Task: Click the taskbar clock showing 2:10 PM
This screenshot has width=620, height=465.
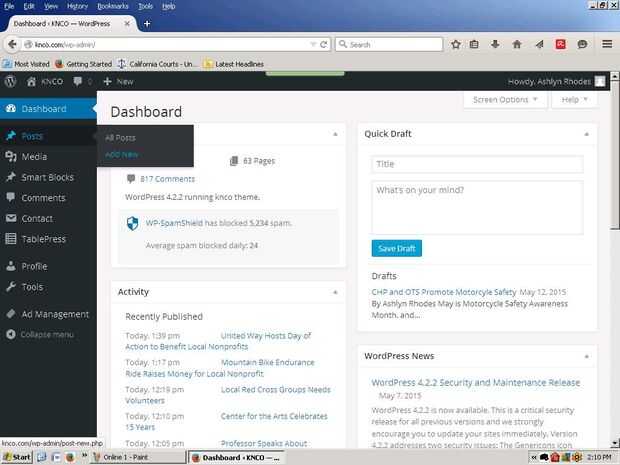Action: [599, 457]
